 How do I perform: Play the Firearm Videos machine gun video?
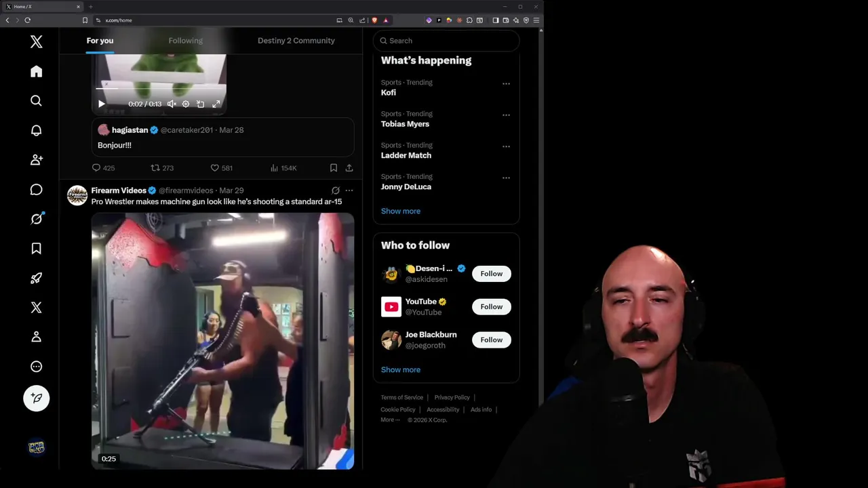[223, 341]
